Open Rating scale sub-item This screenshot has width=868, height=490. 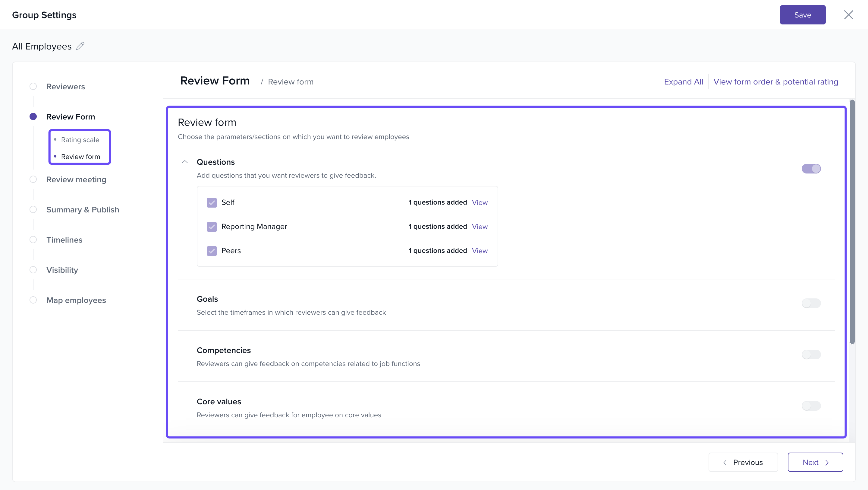(x=80, y=140)
